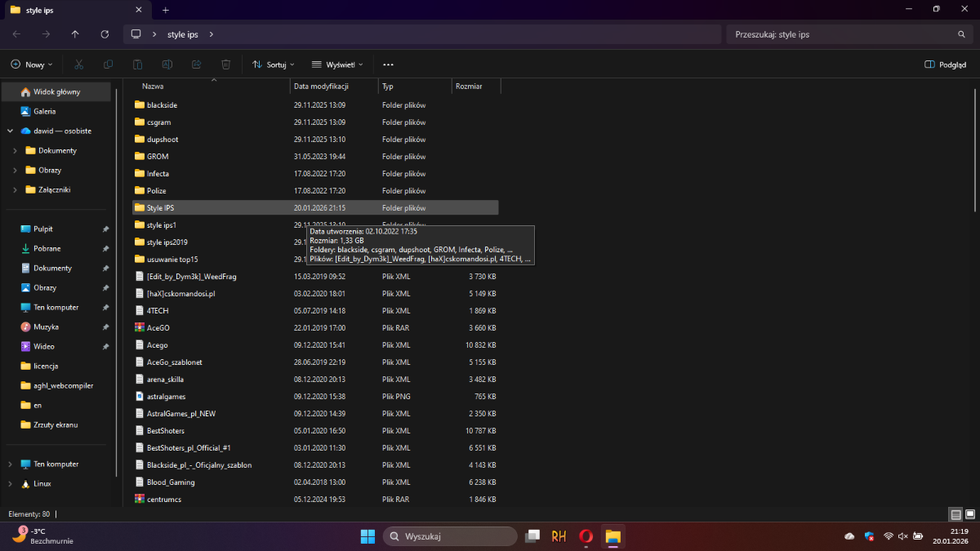
Task: Switch to large thumbnails view icon
Action: tap(969, 514)
